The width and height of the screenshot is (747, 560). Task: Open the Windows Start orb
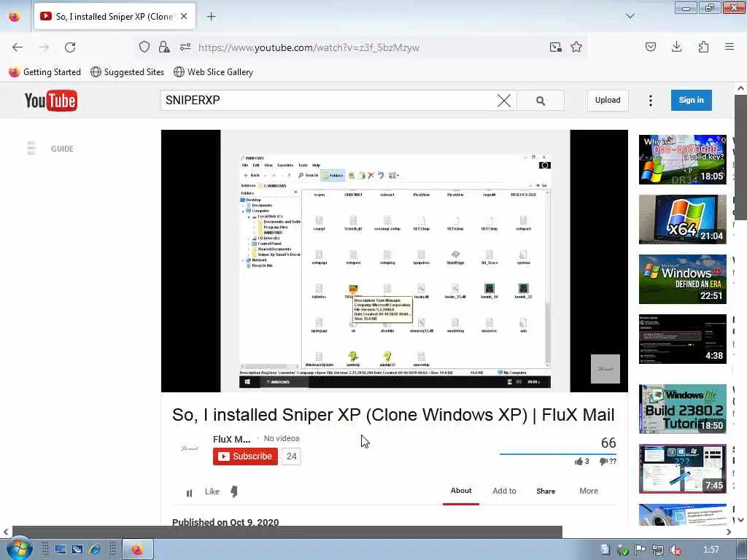click(19, 548)
